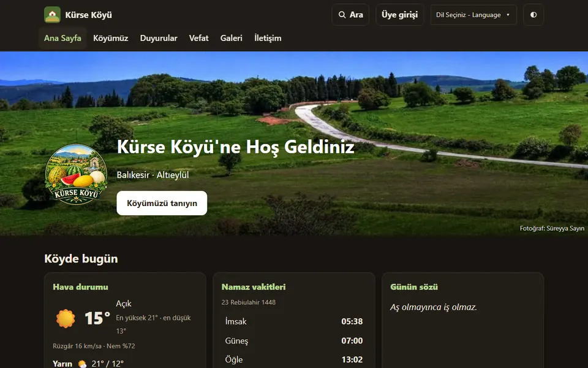Click the İmsak prayer time row label
This screenshot has height=368, width=588.
point(236,321)
